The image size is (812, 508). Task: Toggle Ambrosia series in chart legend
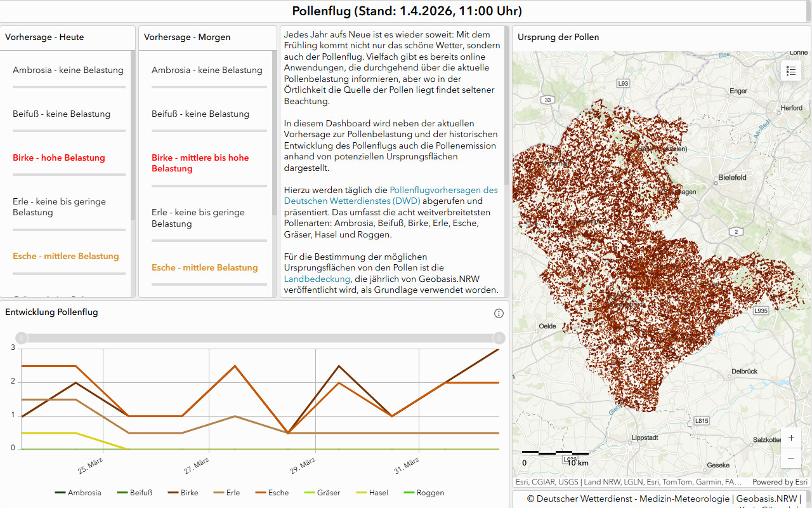tap(78, 493)
